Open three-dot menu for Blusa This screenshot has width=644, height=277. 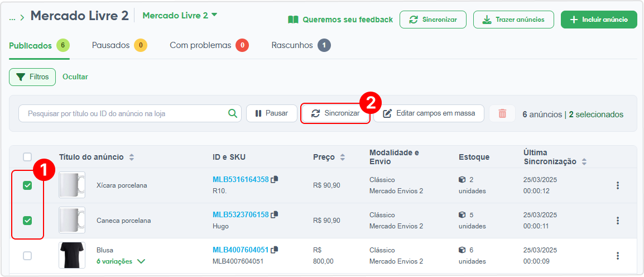[617, 256]
